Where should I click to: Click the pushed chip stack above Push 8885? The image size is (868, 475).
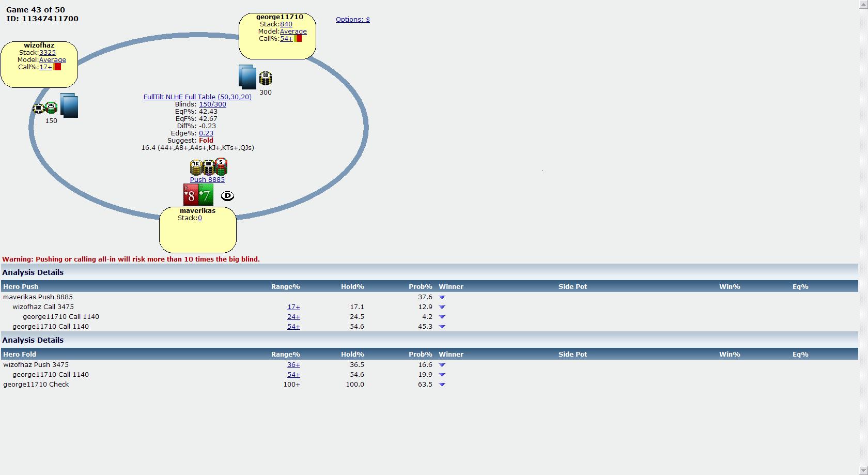coord(208,167)
